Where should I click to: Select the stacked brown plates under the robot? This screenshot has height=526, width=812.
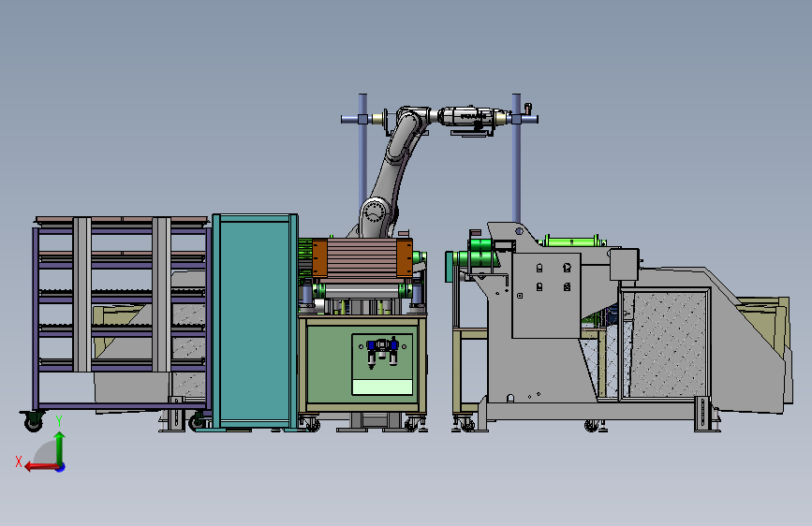pyautogui.click(x=362, y=257)
